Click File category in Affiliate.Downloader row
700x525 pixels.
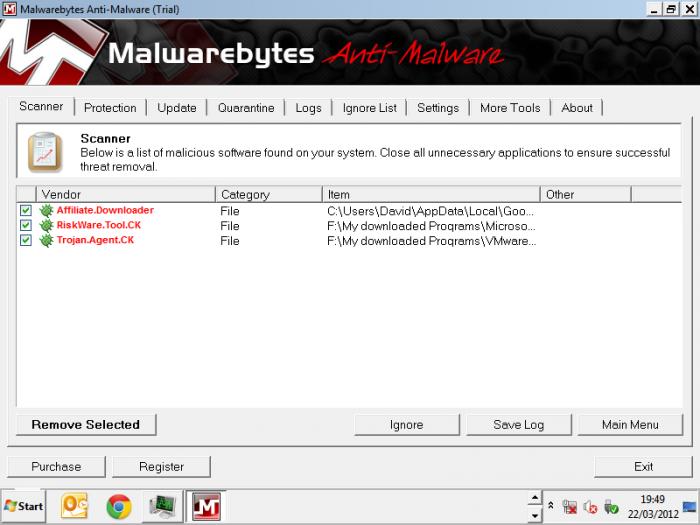(x=230, y=211)
